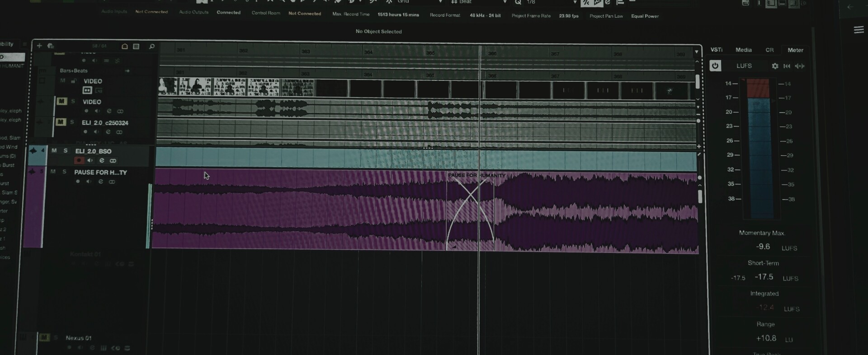
Task: Click the Audio Outputs Connected status
Action: [x=228, y=13]
